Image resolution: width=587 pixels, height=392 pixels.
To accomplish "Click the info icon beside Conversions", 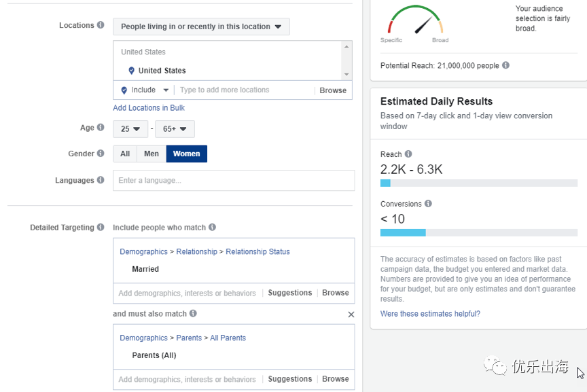I will point(428,204).
